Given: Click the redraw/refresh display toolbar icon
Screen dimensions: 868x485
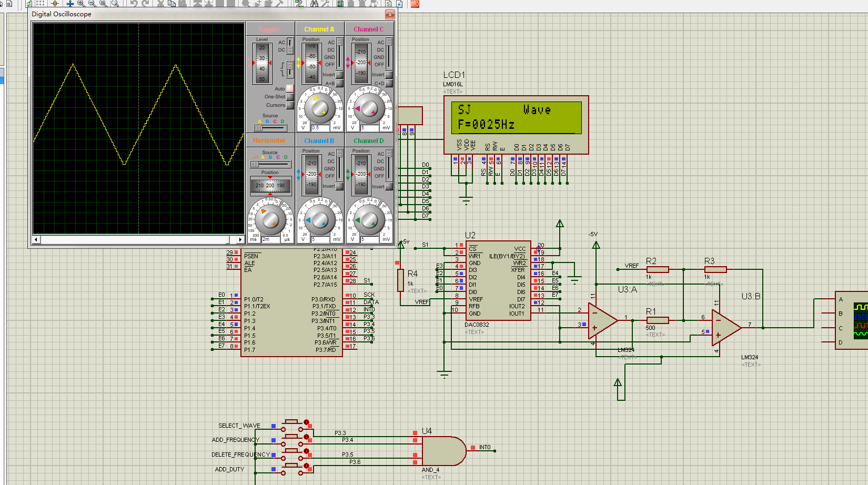Looking at the screenshot, I should [x=29, y=3].
